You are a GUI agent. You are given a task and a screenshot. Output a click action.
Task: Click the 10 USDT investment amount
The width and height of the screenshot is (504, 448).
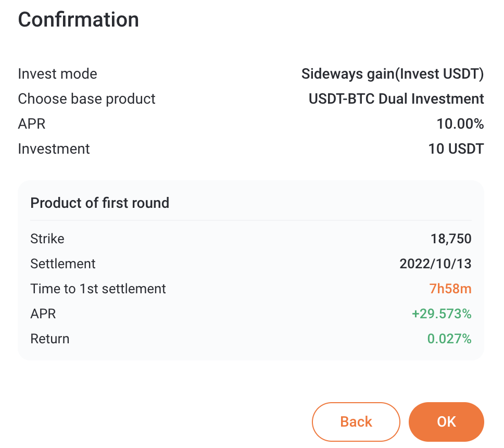pos(456,149)
